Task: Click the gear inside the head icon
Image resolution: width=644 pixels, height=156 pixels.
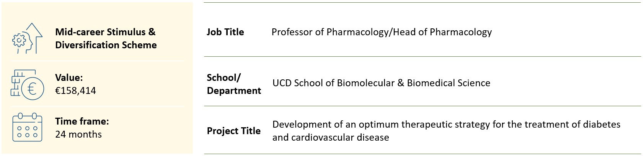Action: [19, 40]
